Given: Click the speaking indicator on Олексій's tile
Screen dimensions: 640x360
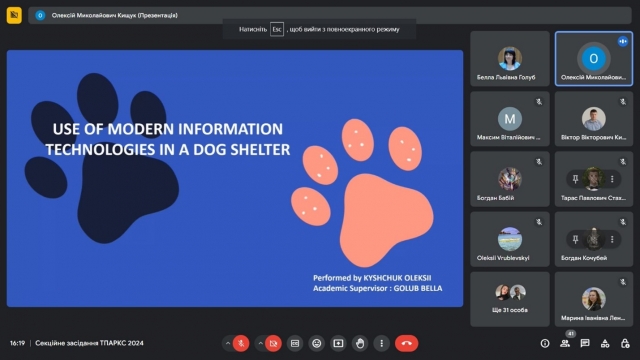Looking at the screenshot, I should coord(622,41).
